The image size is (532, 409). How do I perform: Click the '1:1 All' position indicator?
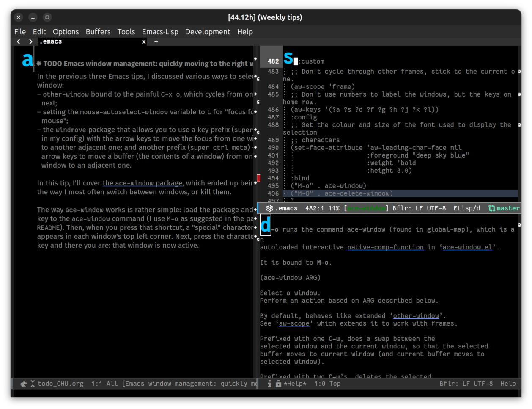pyautogui.click(x=104, y=384)
